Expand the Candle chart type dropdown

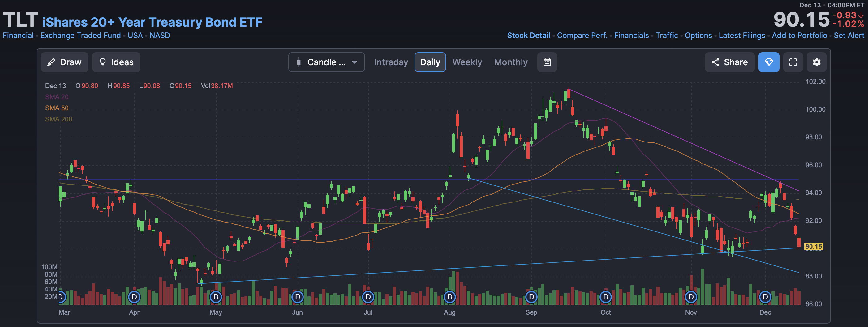click(326, 62)
